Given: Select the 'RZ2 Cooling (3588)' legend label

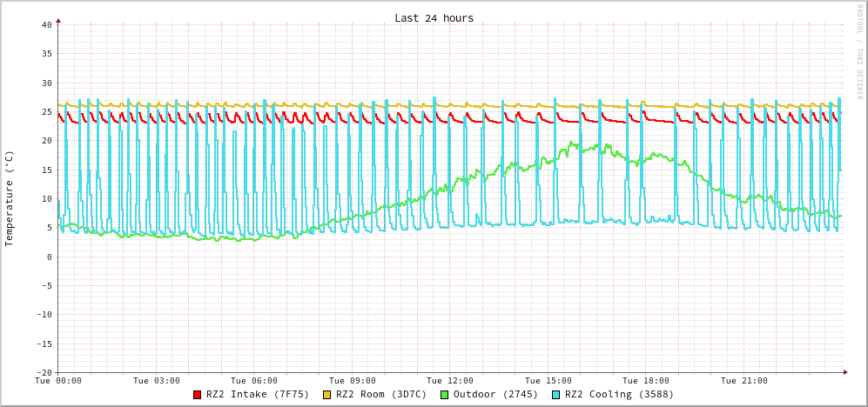Looking at the screenshot, I should coord(619,395).
